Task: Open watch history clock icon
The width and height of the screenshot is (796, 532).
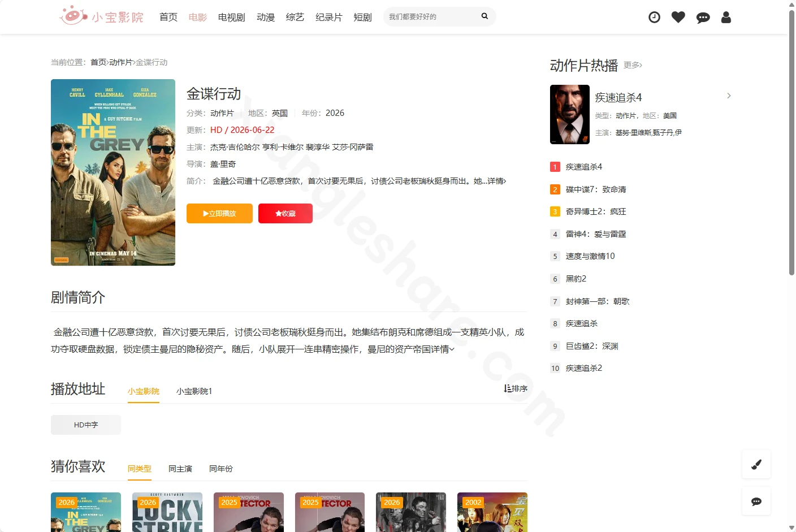Action: tap(654, 18)
